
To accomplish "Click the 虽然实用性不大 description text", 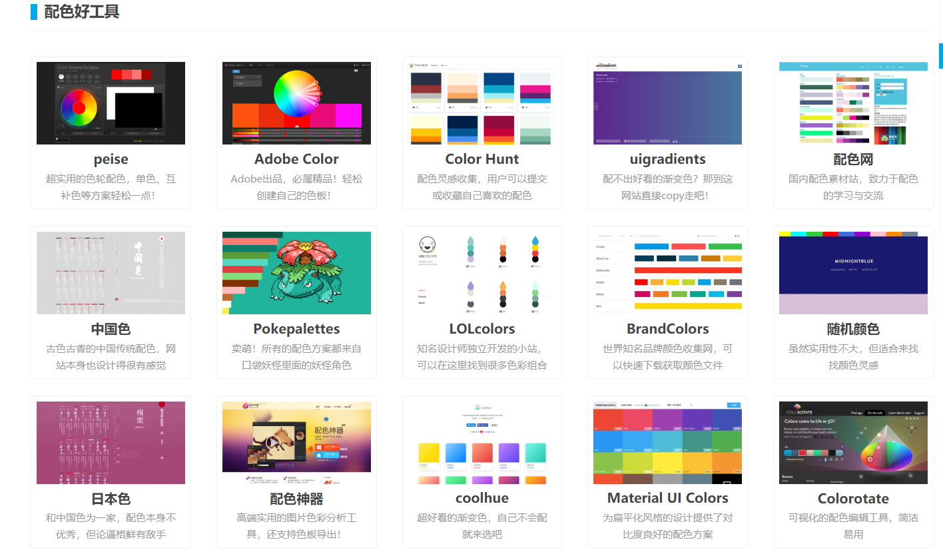I will 853,357.
